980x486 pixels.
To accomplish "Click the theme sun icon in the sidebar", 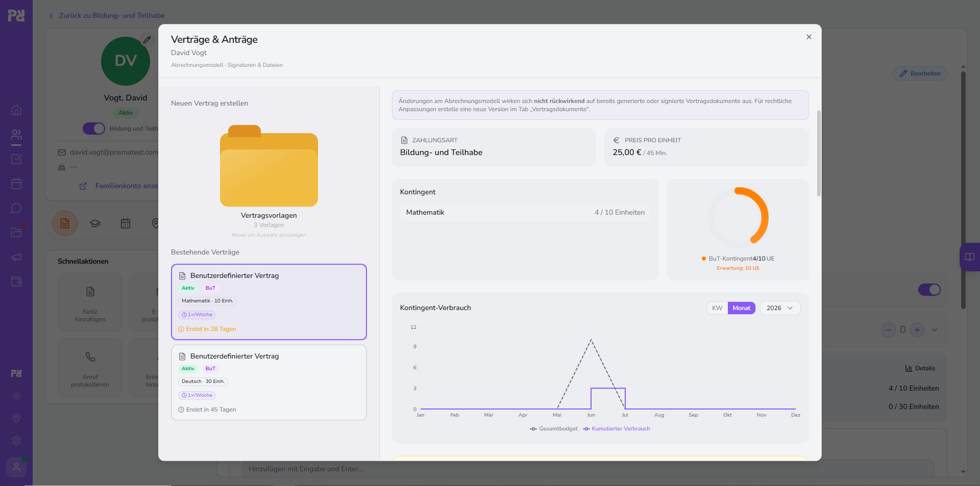I will coord(16,396).
